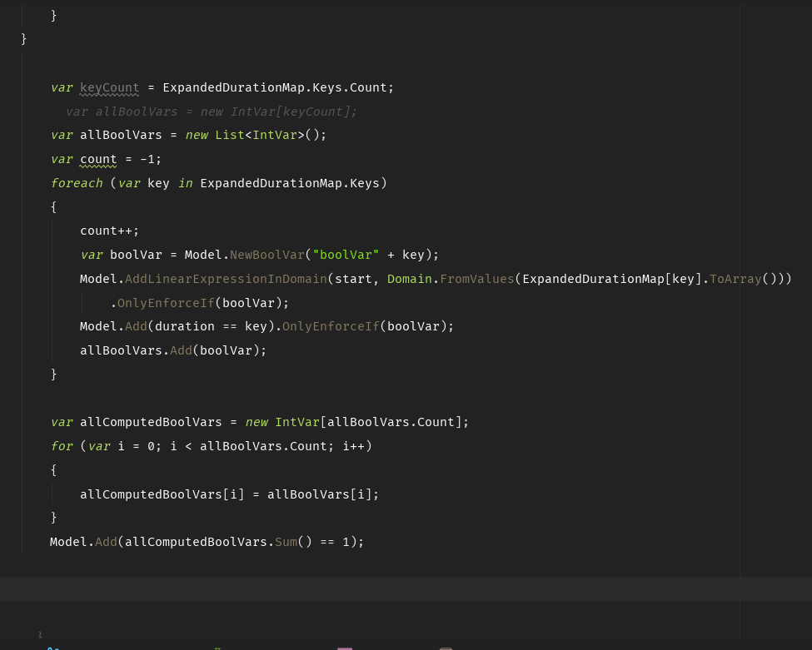Click the 'for' loop keyword
The width and height of the screenshot is (812, 650).
pyautogui.click(x=62, y=446)
